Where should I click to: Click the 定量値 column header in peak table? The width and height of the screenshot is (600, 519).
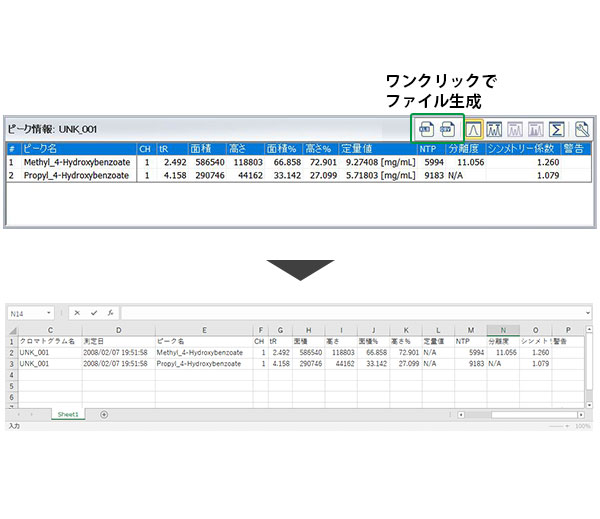378,149
